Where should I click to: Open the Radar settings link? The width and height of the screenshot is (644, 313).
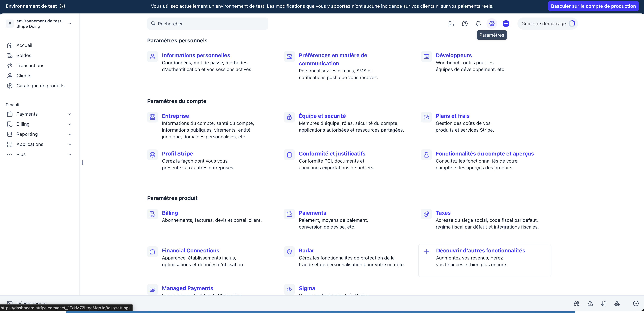306,251
